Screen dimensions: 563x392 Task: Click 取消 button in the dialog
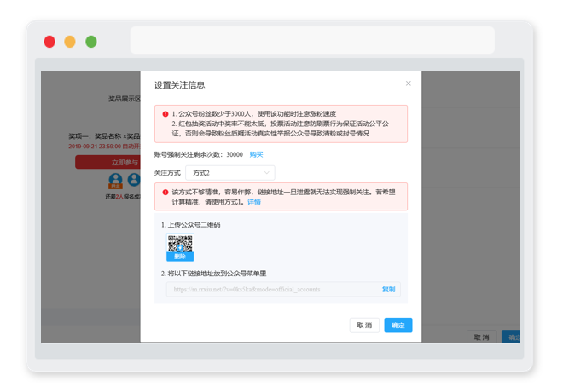(x=364, y=326)
